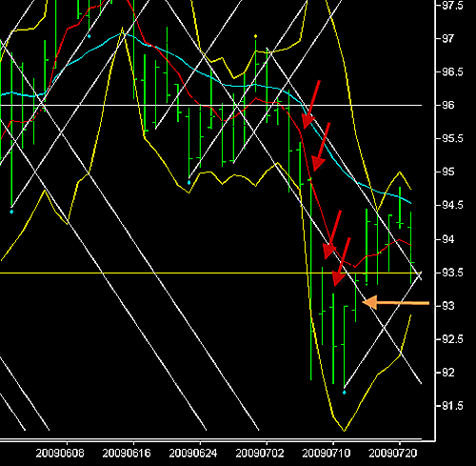Image resolution: width=476 pixels, height=466 pixels.
Task: Click the 91.5 price label at the bottom
Action: coord(453,406)
